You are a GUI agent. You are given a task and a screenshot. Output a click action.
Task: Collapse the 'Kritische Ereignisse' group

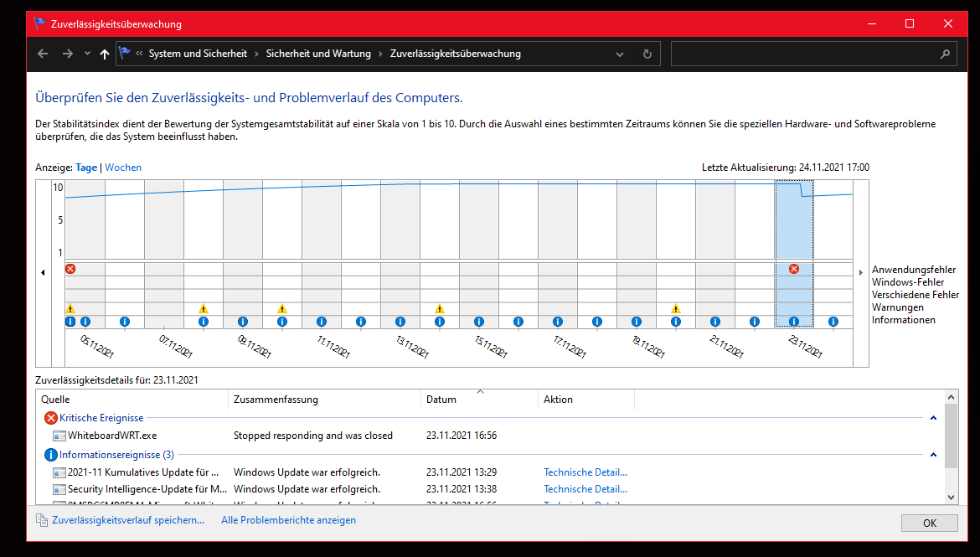[933, 418]
